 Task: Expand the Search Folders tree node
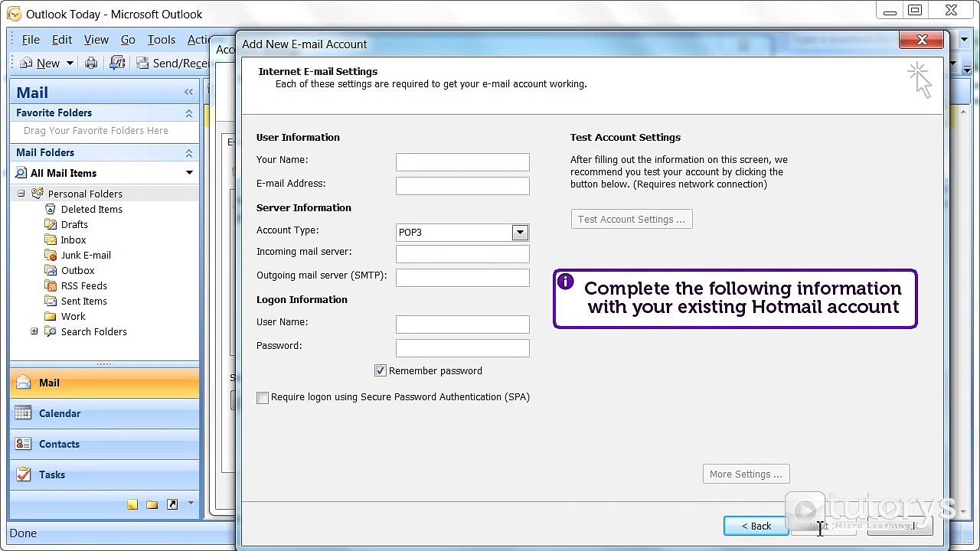pos(34,331)
